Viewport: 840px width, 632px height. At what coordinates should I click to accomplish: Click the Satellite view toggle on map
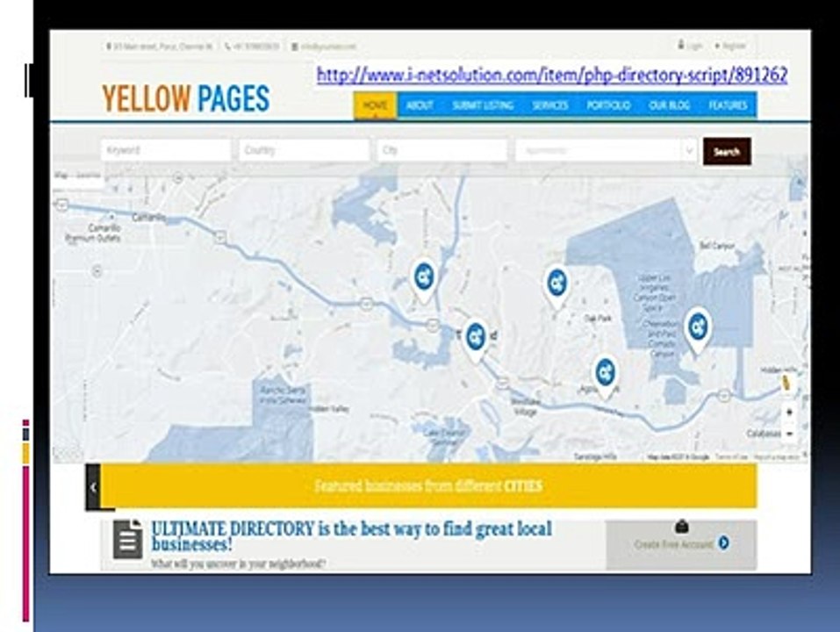click(89, 176)
